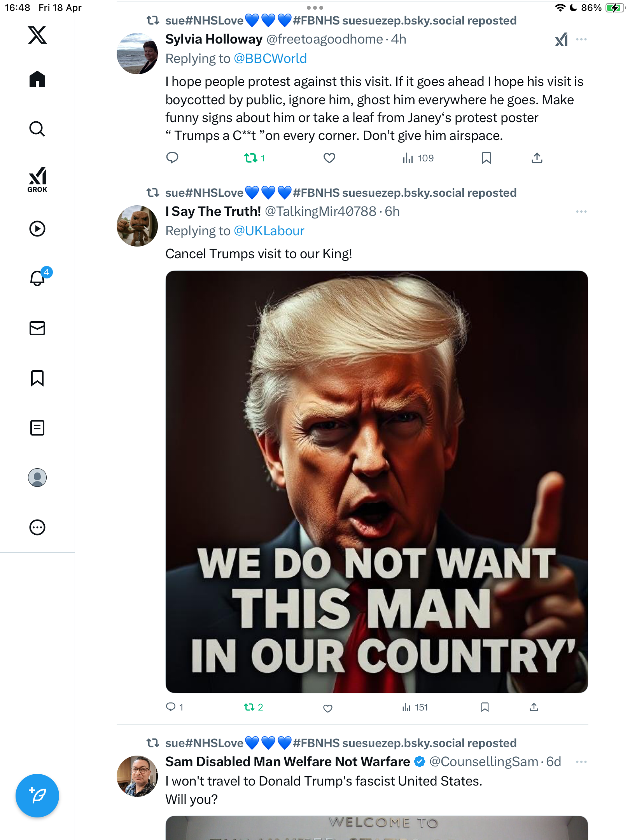This screenshot has width=630, height=840.
Task: Open the notifications bell
Action: pyautogui.click(x=38, y=278)
